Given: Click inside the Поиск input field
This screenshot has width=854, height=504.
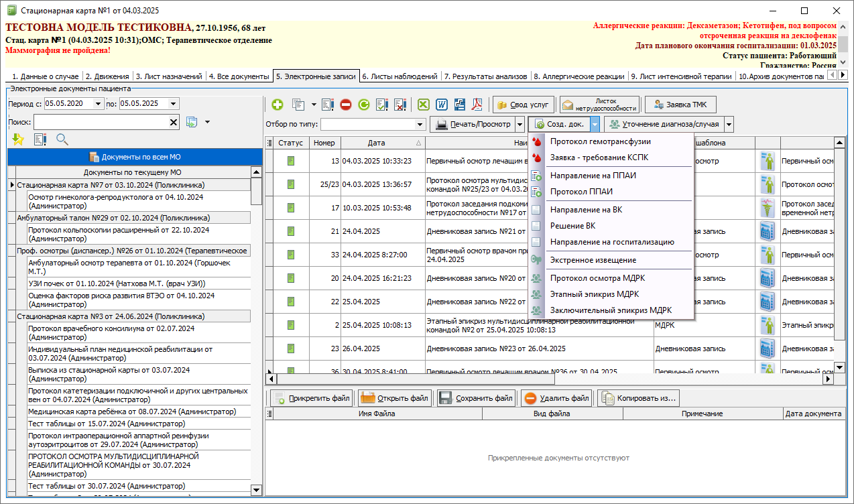Looking at the screenshot, I should 101,122.
